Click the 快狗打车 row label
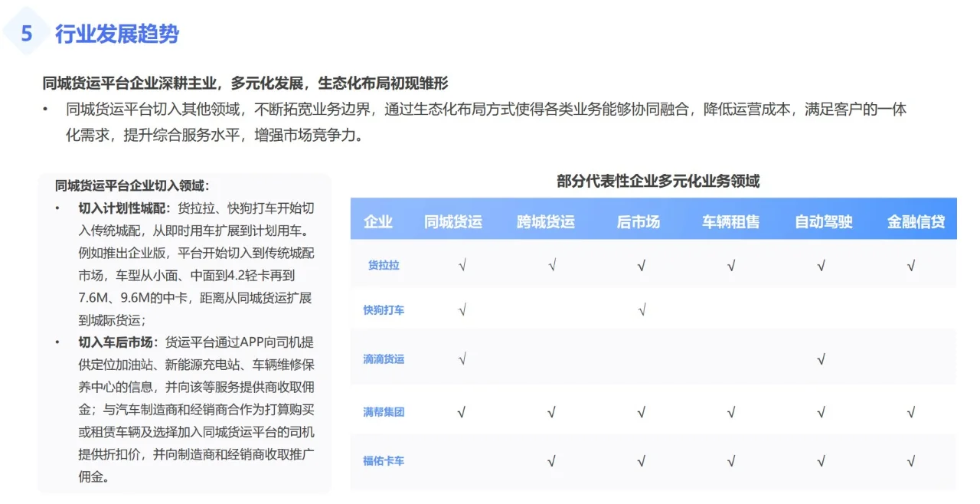This screenshot has height=504, width=980. tap(384, 310)
